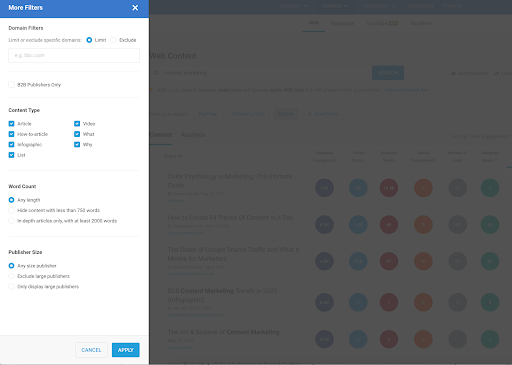Open the English language filter
The image size is (512, 365).
286,114
